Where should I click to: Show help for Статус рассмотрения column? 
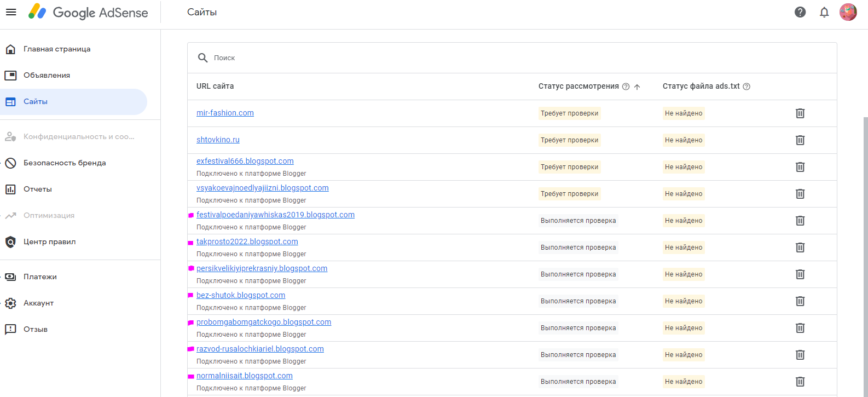626,87
